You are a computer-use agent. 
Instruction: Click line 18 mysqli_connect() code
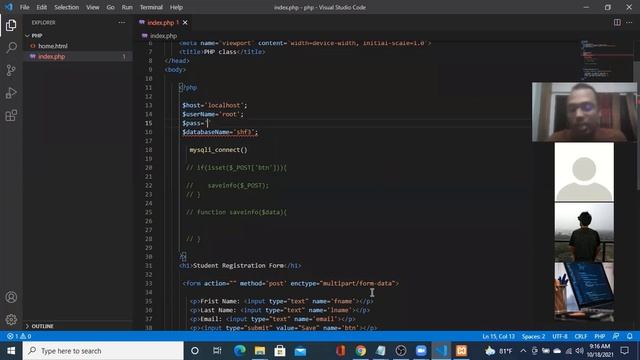click(218, 150)
